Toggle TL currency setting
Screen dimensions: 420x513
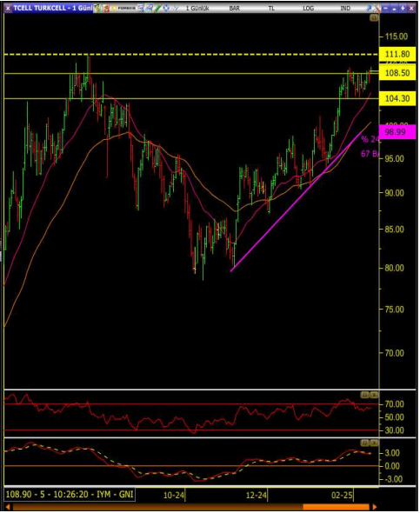pyautogui.click(x=271, y=8)
